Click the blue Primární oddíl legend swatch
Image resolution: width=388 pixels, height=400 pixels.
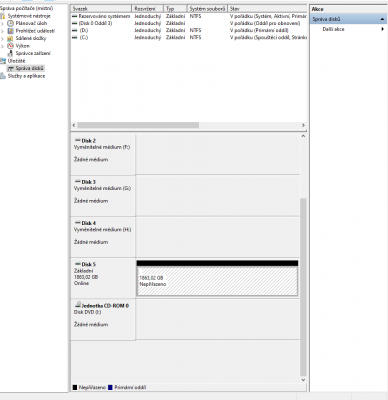pyautogui.click(x=111, y=387)
